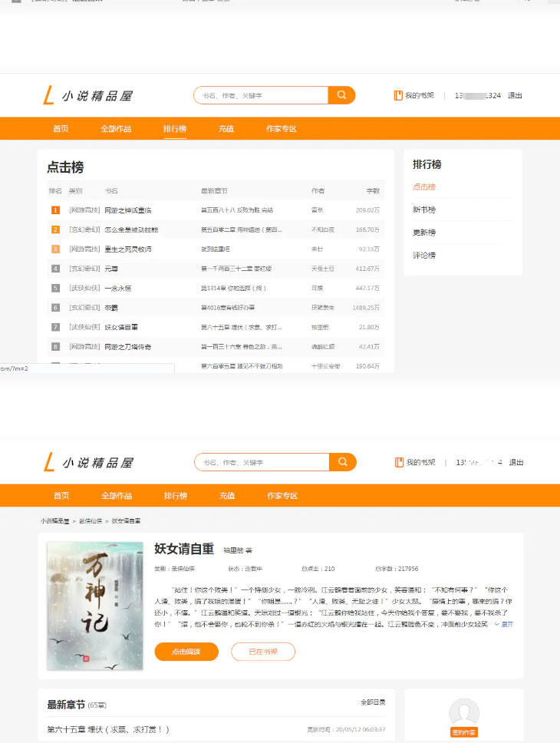Open the 全部目录 link beside 最新章节
The height and width of the screenshot is (743, 560).
click(373, 702)
